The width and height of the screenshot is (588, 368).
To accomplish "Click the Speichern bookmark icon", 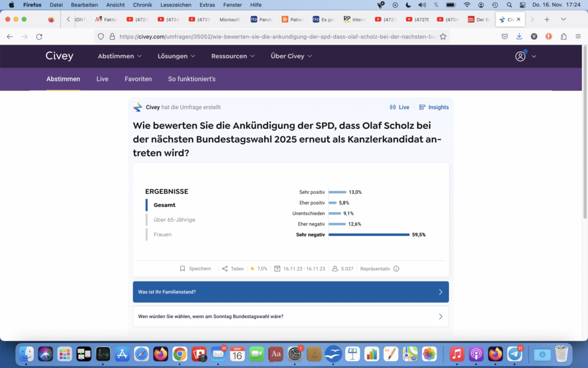I will click(183, 269).
